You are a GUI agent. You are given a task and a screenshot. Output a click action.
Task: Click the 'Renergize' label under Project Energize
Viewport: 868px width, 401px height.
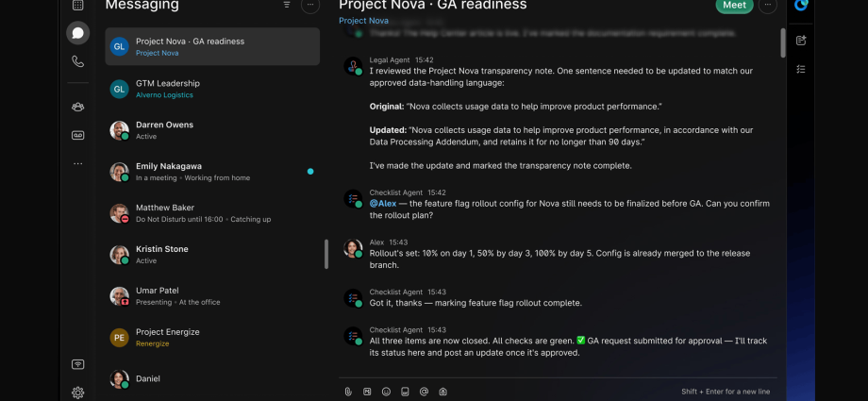(x=153, y=343)
